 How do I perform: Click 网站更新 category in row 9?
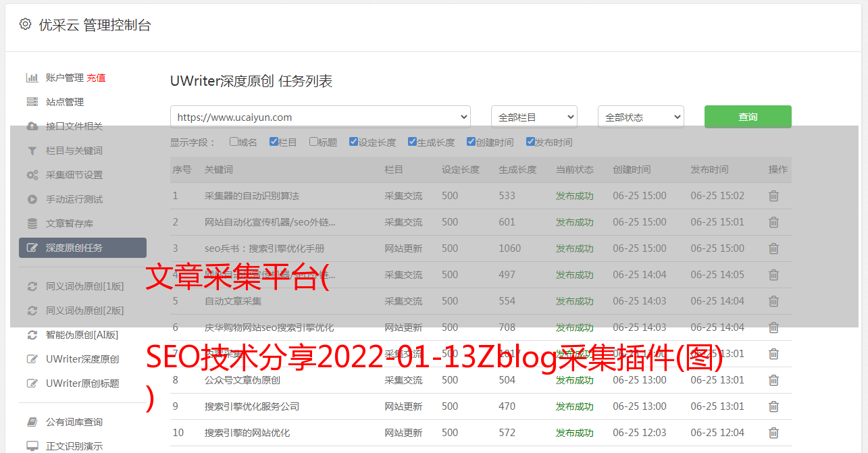pos(403,406)
